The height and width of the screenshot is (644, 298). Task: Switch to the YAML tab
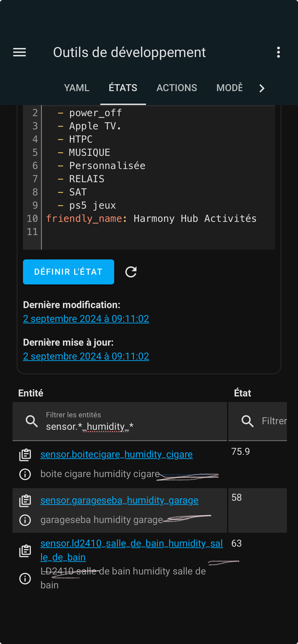[x=77, y=88]
